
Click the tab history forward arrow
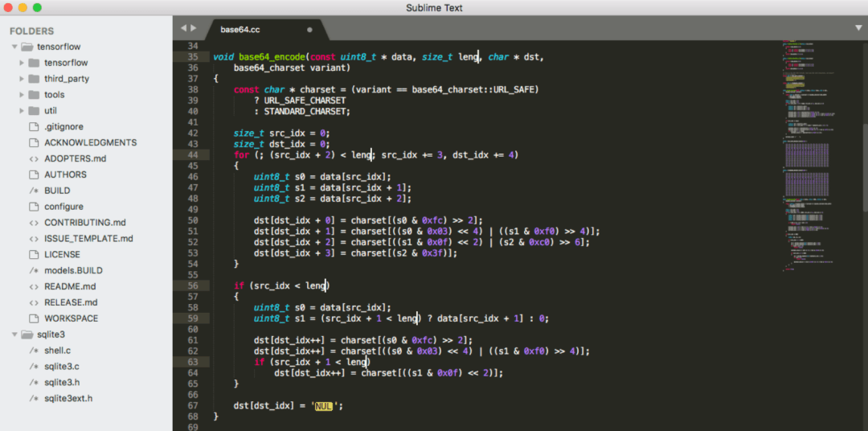click(193, 27)
